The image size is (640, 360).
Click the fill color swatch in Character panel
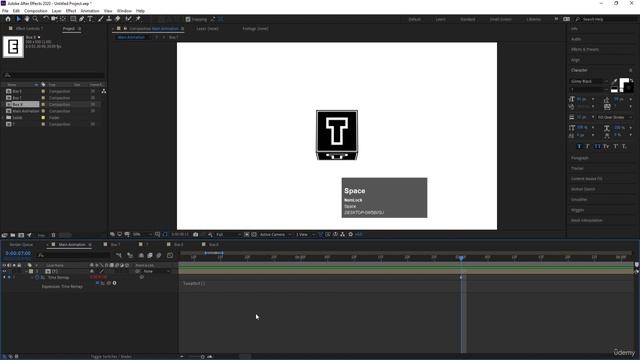pos(624,83)
